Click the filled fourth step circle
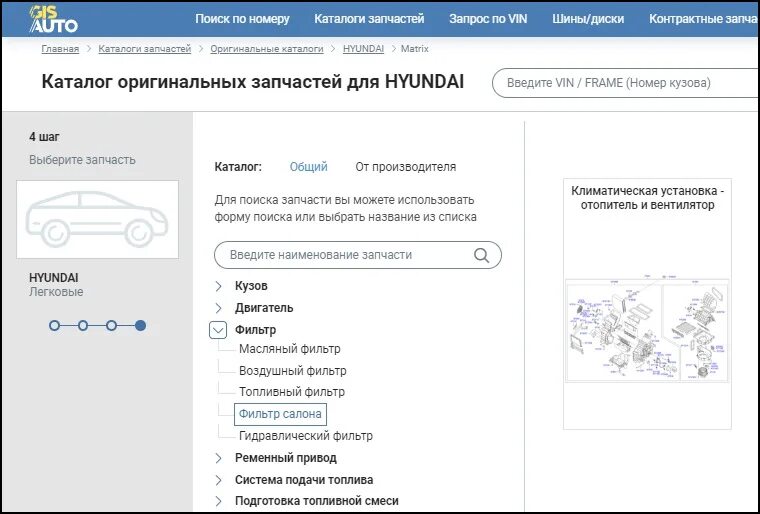This screenshot has height=514, width=760. (141, 326)
